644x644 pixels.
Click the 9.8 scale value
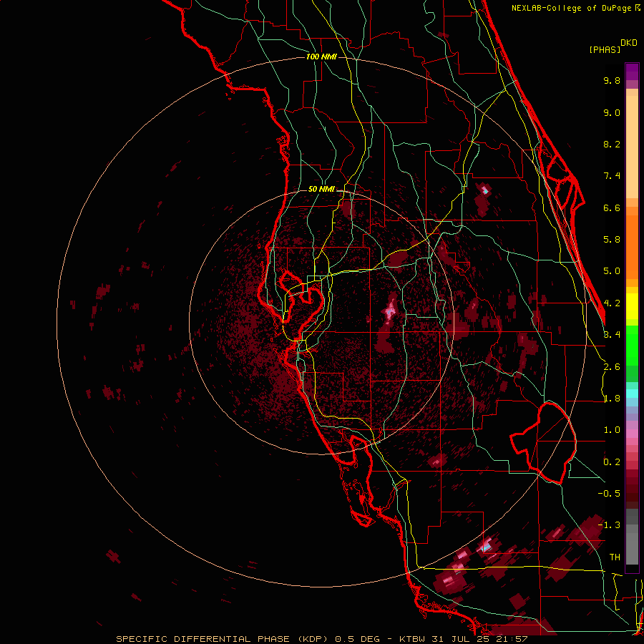612,80
